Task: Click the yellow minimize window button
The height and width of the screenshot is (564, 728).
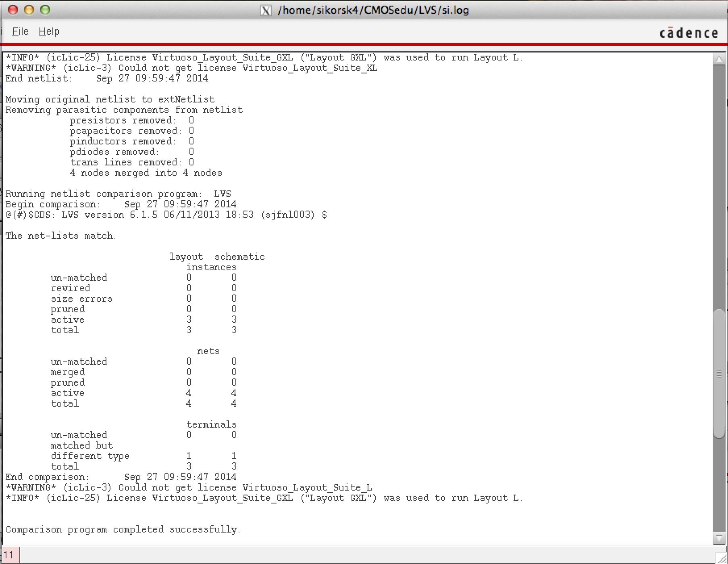Action: coord(29,10)
